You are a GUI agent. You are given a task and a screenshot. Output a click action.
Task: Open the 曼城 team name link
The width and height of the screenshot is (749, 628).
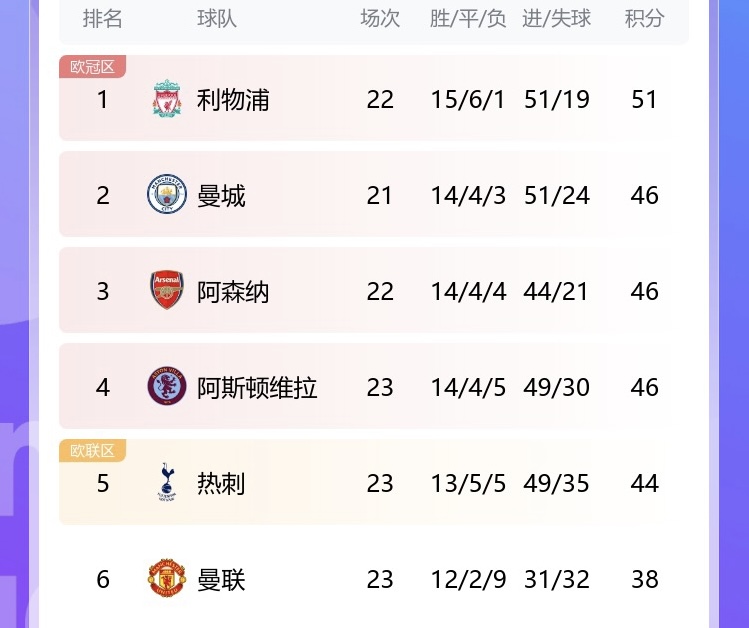coord(221,196)
